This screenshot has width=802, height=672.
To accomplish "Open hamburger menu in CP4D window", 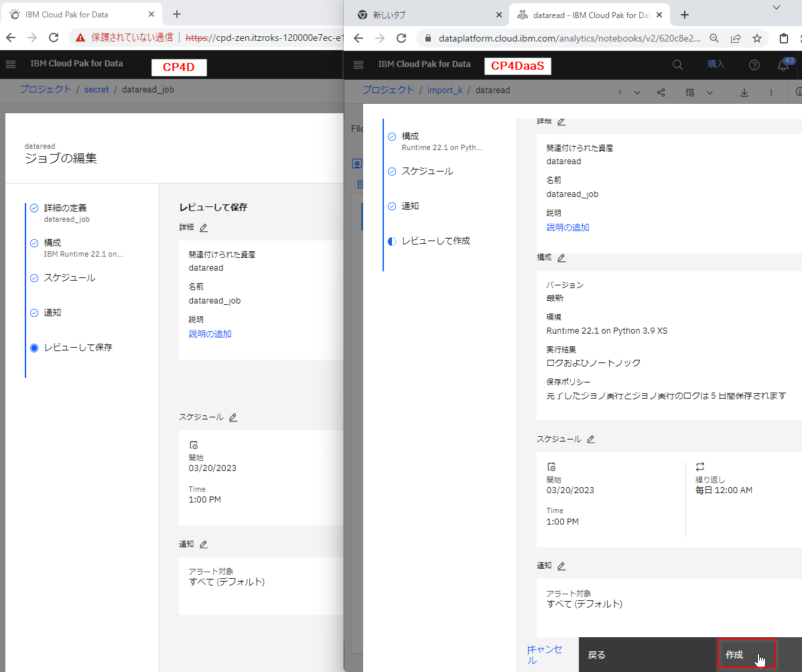I will click(x=11, y=64).
